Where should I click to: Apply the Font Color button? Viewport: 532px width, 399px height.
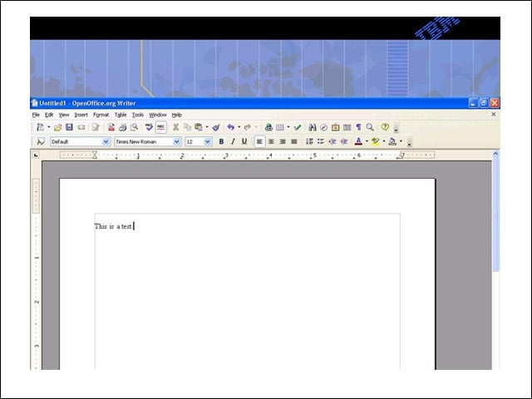358,141
